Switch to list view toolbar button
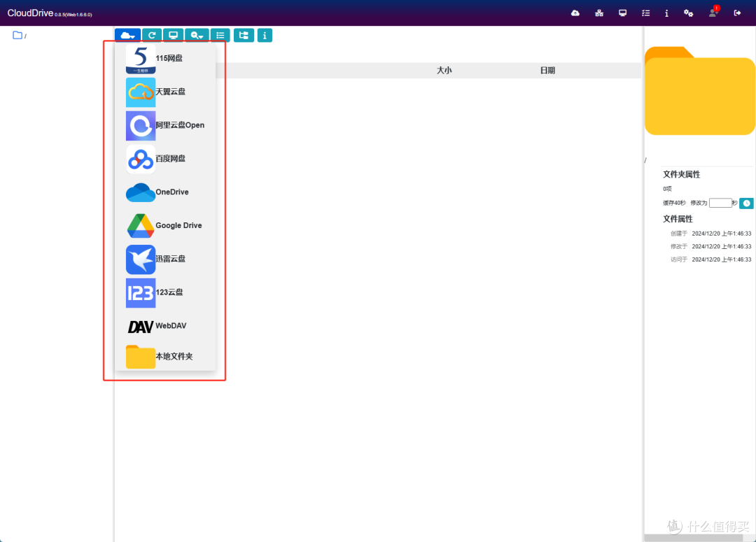The width and height of the screenshot is (756, 542). pos(220,35)
